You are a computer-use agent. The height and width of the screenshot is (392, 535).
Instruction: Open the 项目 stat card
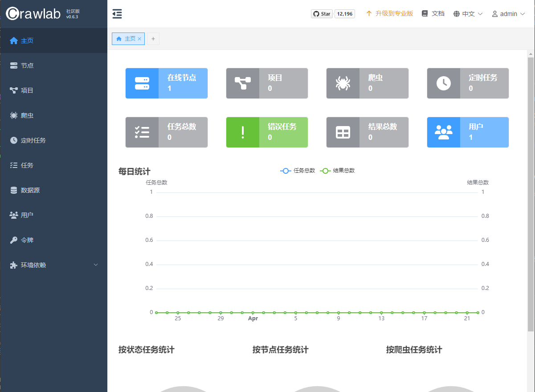click(267, 83)
